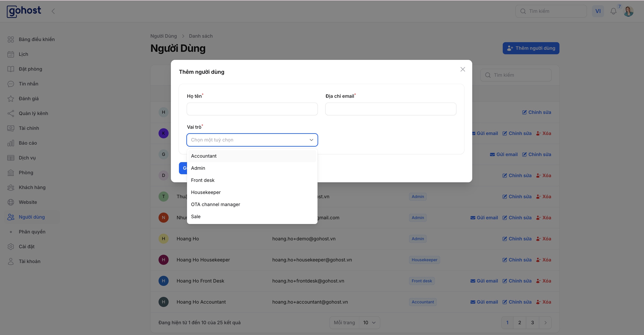The width and height of the screenshot is (644, 335).
Task: Switch language with VI button
Action: coord(598,11)
